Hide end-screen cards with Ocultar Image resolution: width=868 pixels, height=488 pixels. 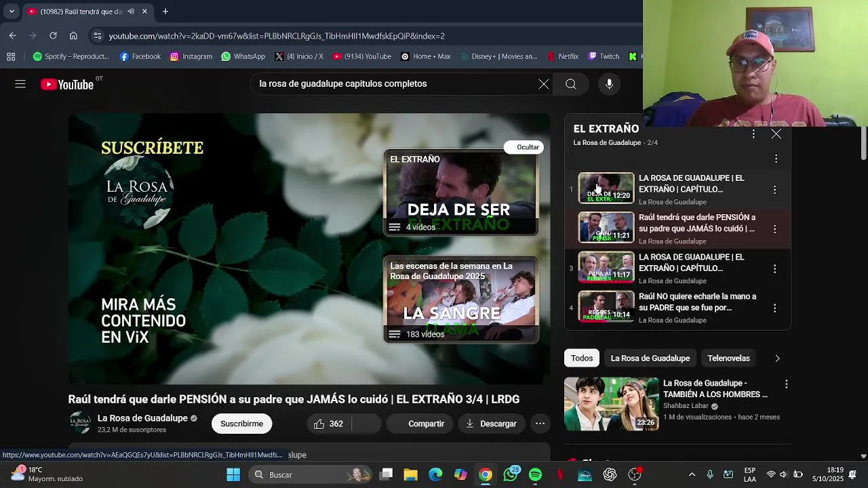tap(524, 147)
